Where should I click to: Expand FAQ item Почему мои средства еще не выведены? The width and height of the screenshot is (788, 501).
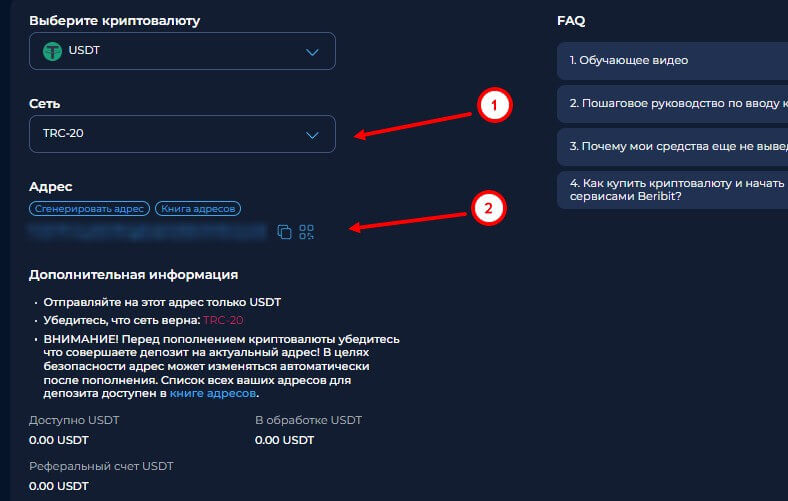672,146
